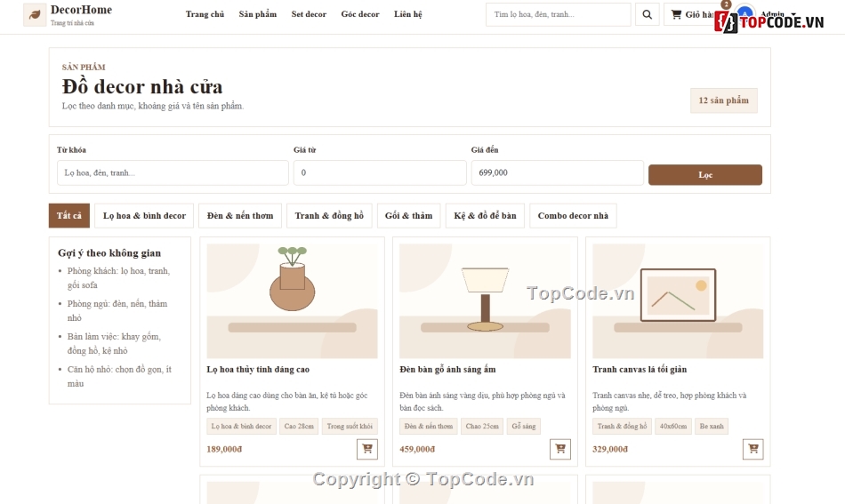
Task: Select the Lọ hoa & bình decor category
Action: click(144, 215)
